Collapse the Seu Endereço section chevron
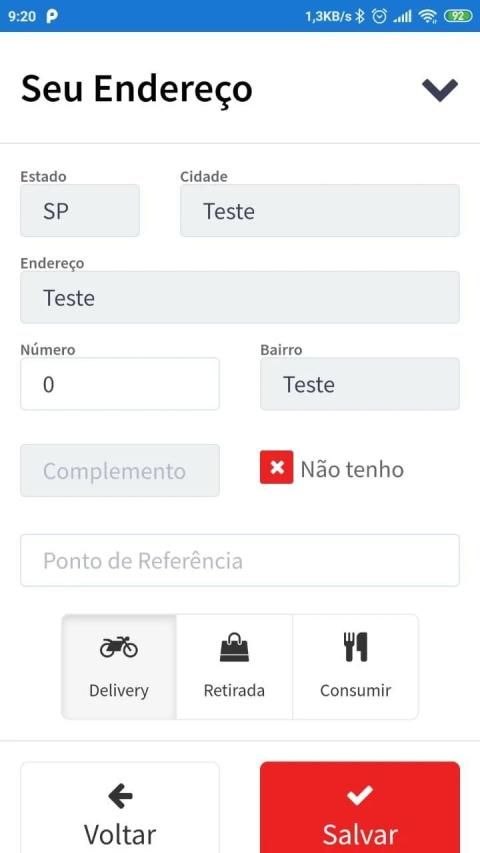This screenshot has height=853, width=480. pyautogui.click(x=440, y=90)
